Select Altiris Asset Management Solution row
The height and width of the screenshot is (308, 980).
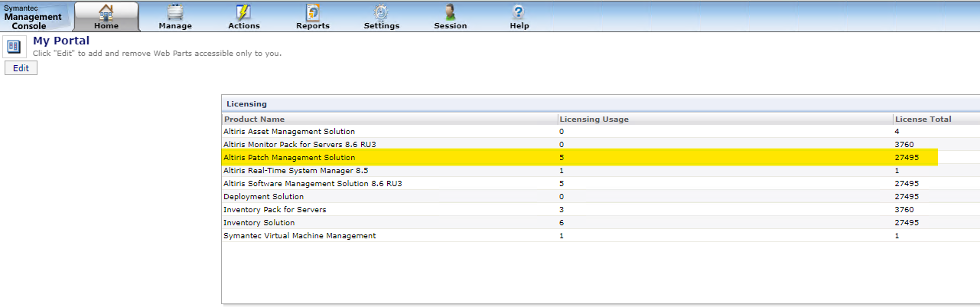[x=601, y=132]
